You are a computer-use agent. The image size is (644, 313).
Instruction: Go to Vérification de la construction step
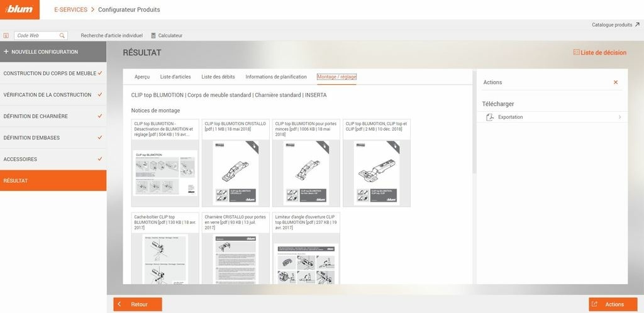[x=53, y=95]
